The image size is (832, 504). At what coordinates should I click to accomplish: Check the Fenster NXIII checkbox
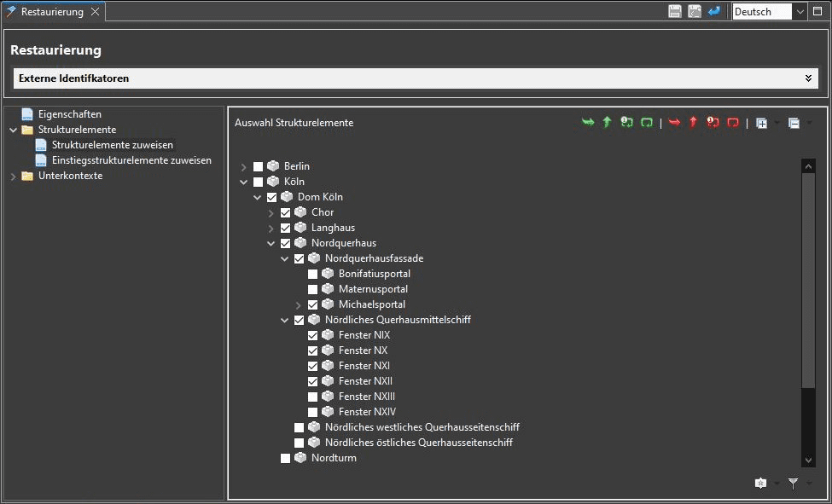tap(312, 397)
